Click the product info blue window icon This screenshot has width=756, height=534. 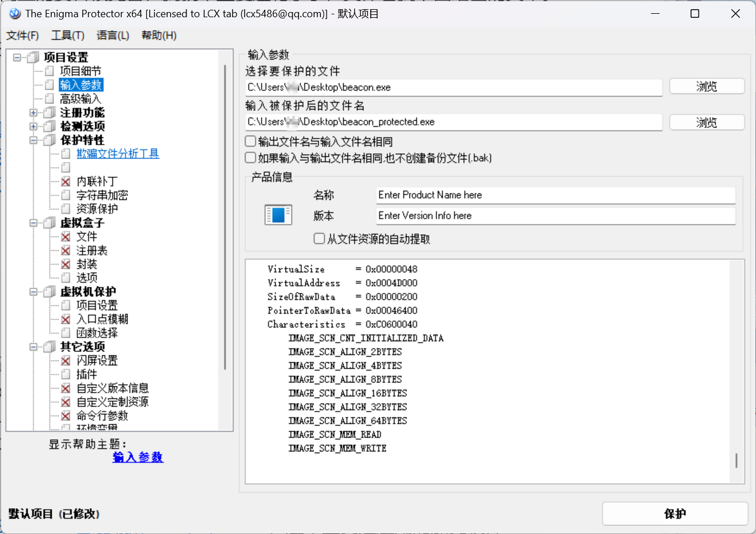click(278, 215)
